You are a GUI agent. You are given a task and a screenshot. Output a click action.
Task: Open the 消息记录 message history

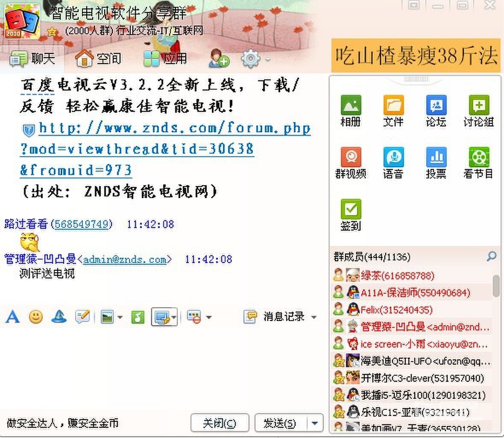(x=274, y=317)
